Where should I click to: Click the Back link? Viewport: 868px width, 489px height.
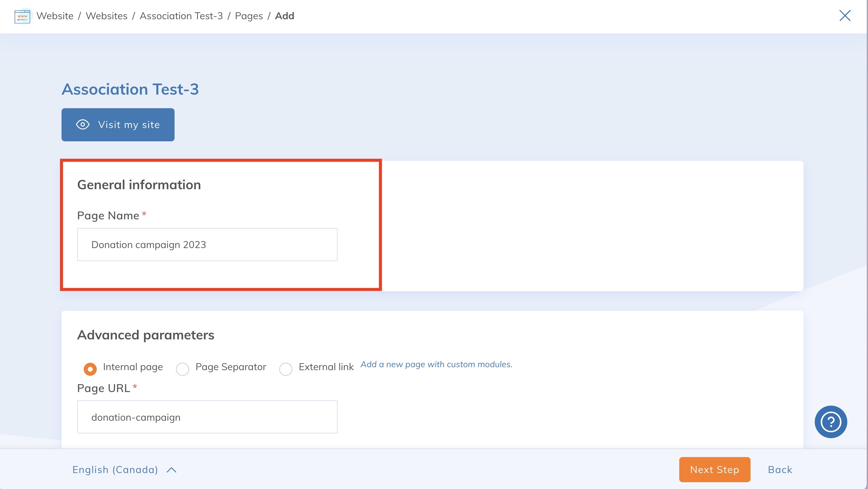pyautogui.click(x=780, y=470)
